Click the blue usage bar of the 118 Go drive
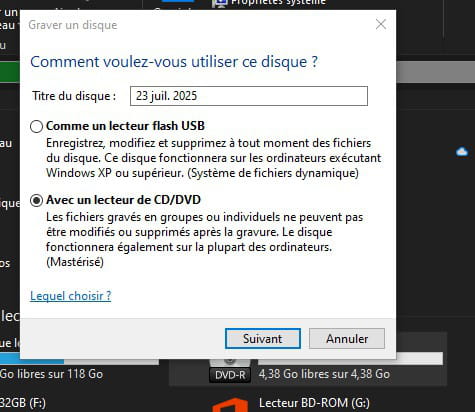This screenshot has height=412, width=475. [x=32, y=361]
